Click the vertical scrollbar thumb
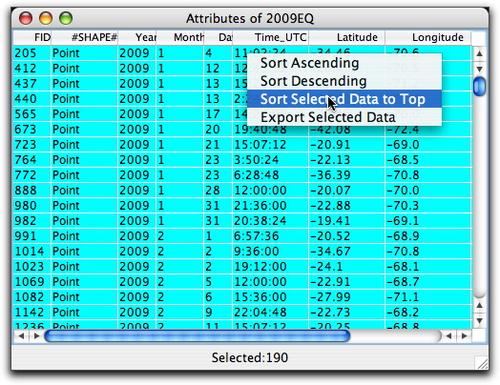Viewport: 500px width, 385px height. point(479,86)
